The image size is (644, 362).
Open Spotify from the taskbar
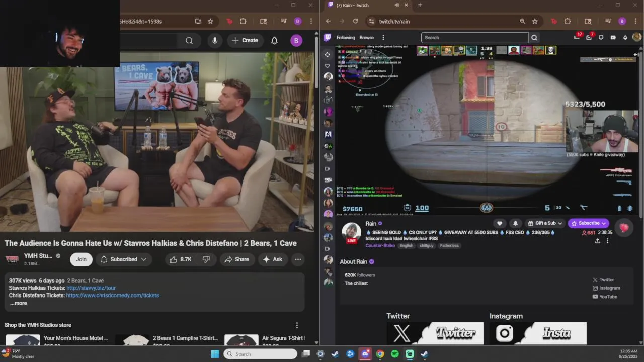(x=395, y=354)
